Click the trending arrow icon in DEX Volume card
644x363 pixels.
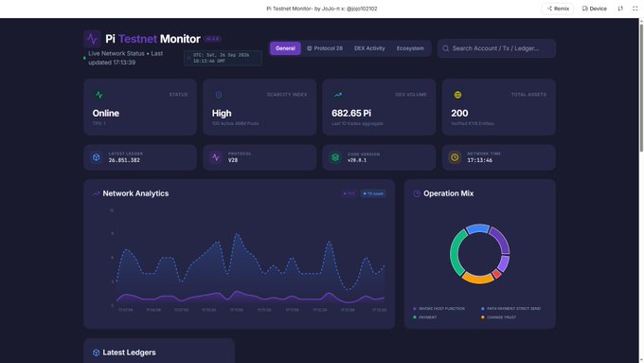[338, 95]
